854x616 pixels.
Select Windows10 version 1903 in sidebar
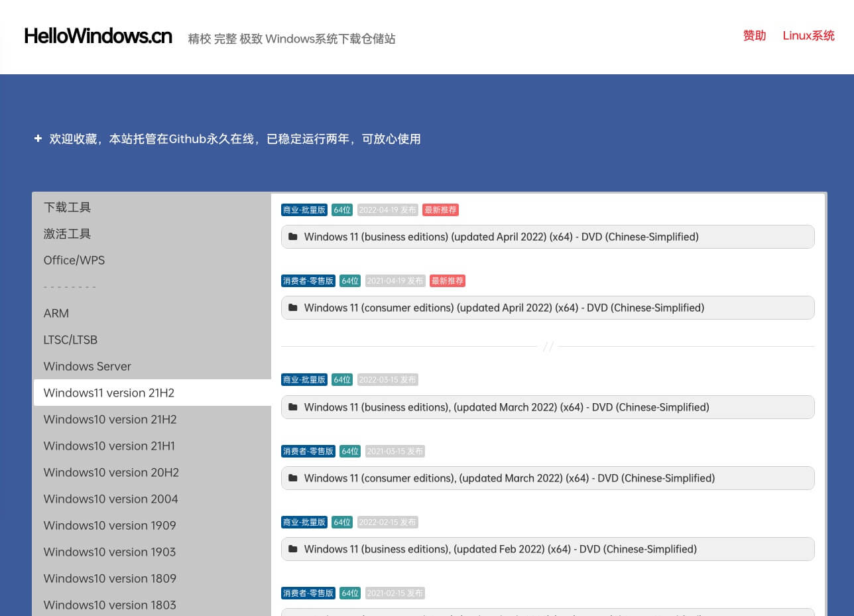coord(152,552)
